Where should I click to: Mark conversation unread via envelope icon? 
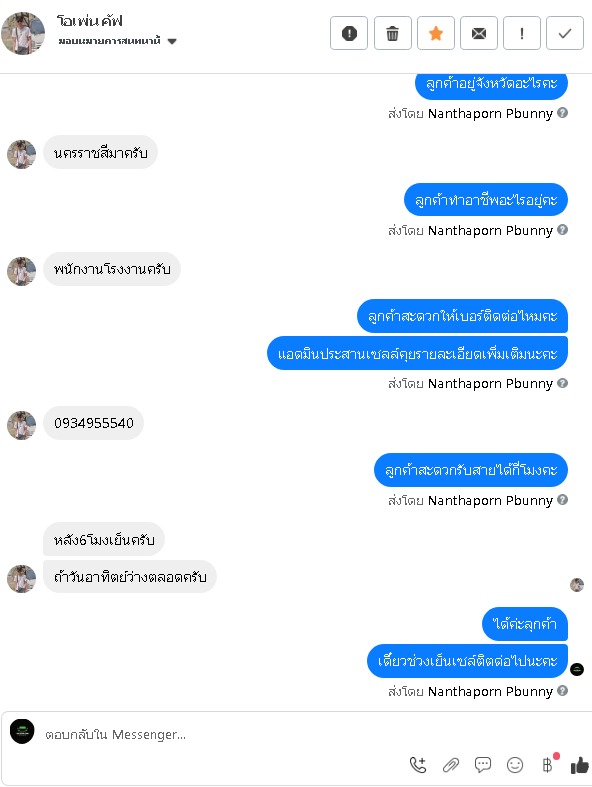pyautogui.click(x=479, y=33)
